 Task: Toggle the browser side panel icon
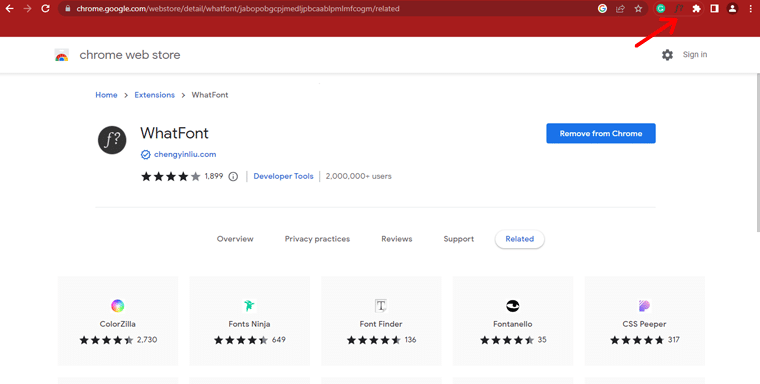tap(714, 8)
